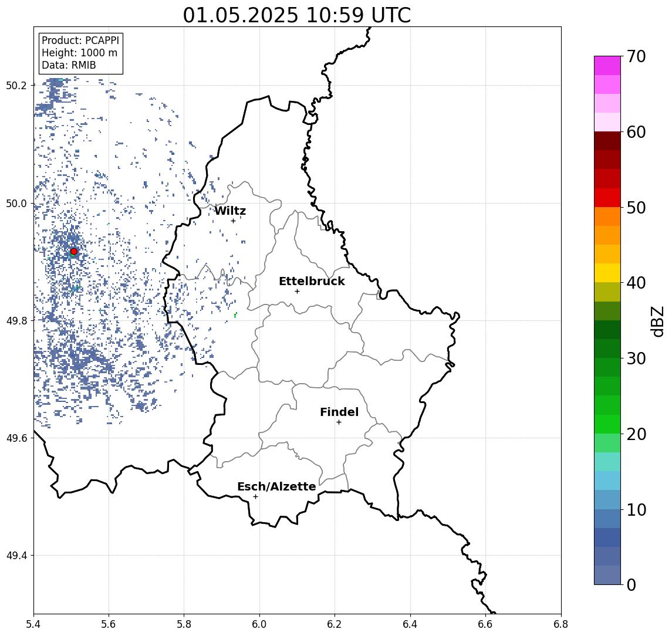
Task: Click the longitude axis label 6.6
Action: pyautogui.click(x=485, y=624)
